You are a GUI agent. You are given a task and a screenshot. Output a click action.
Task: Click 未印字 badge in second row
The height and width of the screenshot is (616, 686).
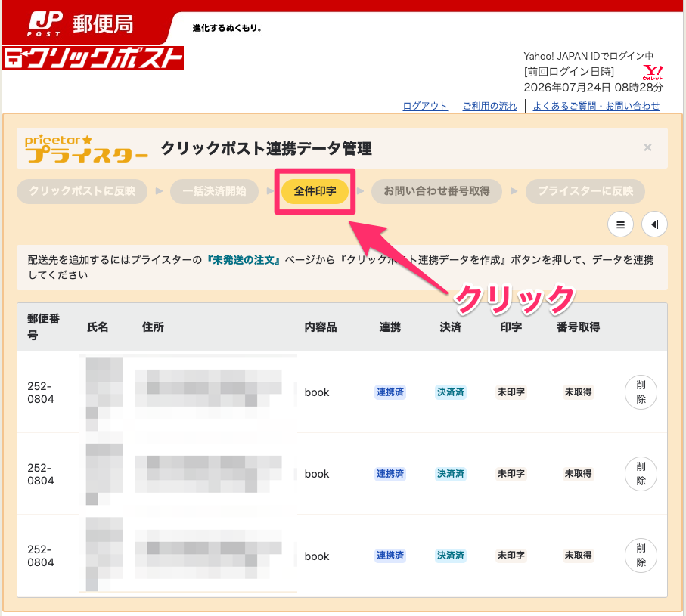pyautogui.click(x=511, y=474)
